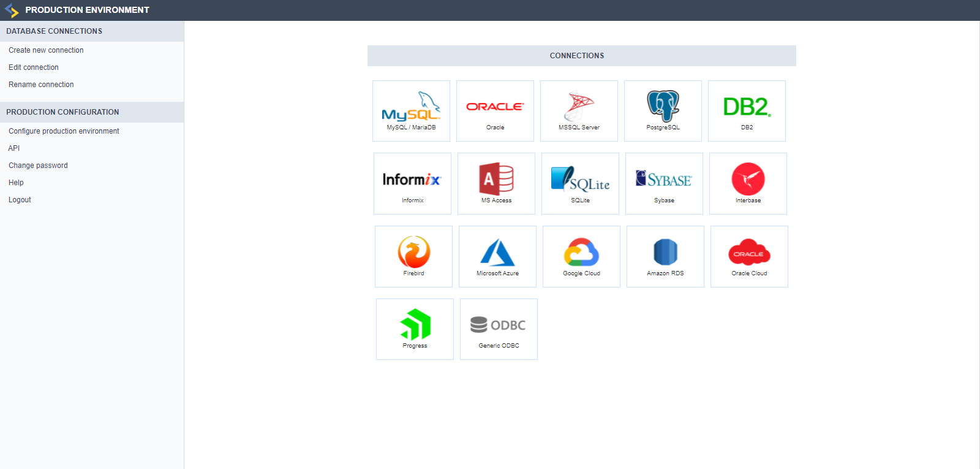
Task: Choose the Firebird database icon
Action: coord(413,256)
